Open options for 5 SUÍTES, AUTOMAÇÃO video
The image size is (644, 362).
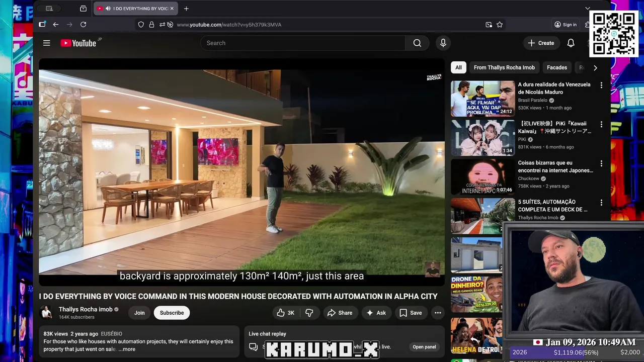[x=601, y=203]
